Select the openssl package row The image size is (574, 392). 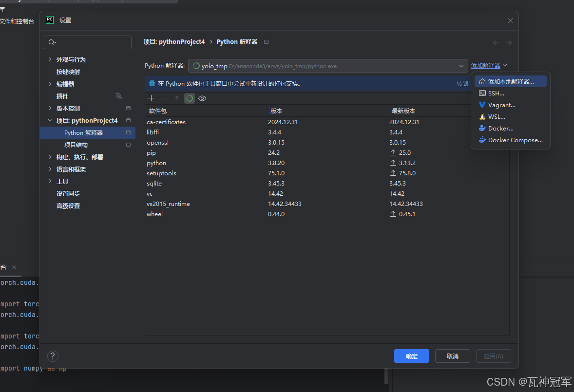pos(327,143)
